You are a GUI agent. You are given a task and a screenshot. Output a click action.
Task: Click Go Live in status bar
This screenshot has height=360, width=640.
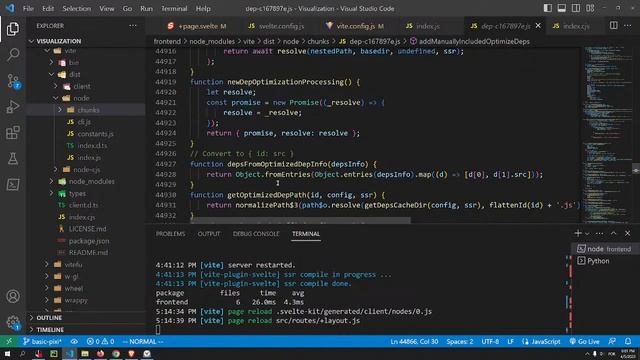(584, 341)
